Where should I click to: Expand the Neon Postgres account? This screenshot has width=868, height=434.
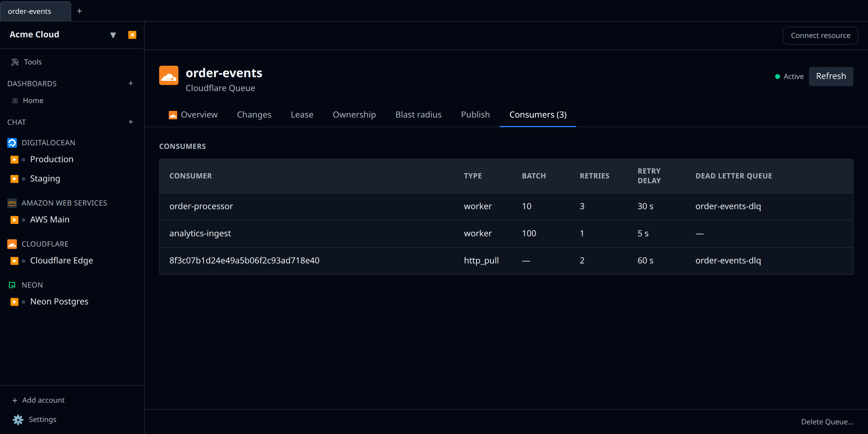point(14,302)
